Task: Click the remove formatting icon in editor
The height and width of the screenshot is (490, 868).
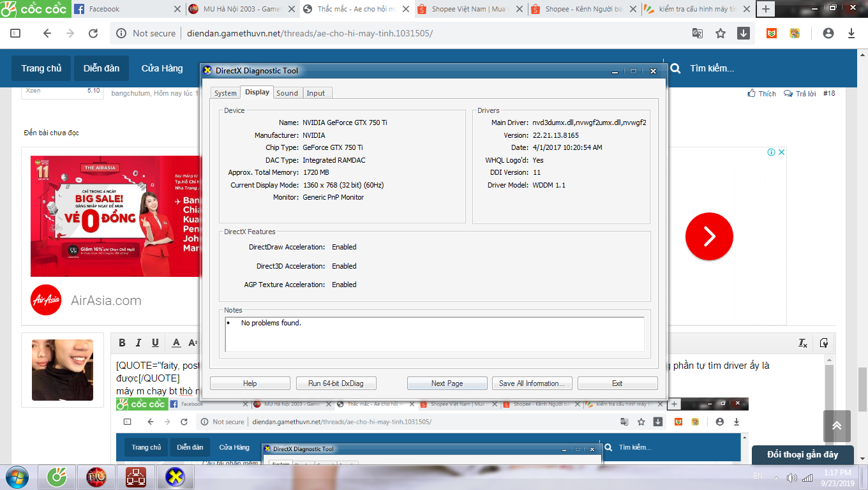Action: point(803,343)
